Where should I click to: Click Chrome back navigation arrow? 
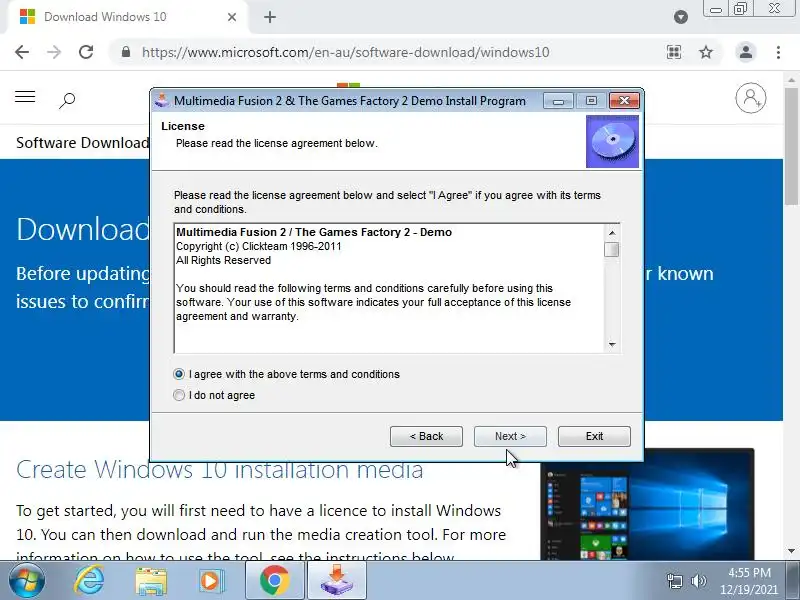pyautogui.click(x=22, y=52)
